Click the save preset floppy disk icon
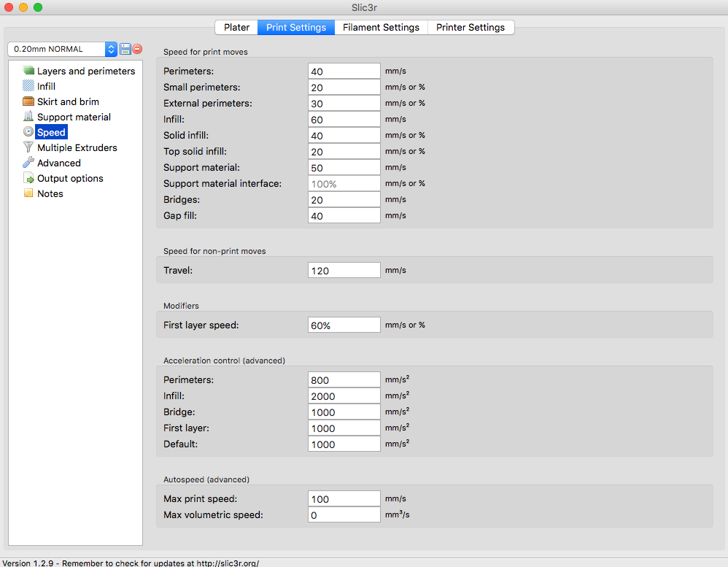 pyautogui.click(x=125, y=49)
